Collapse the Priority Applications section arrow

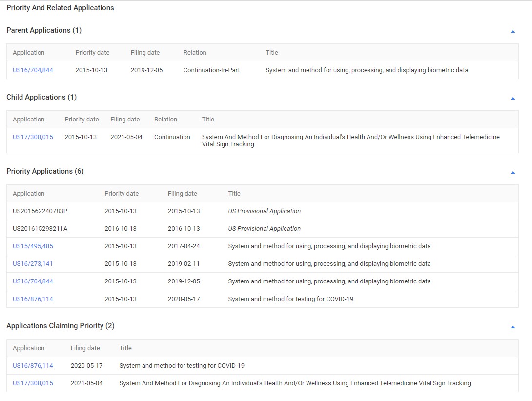512,173
